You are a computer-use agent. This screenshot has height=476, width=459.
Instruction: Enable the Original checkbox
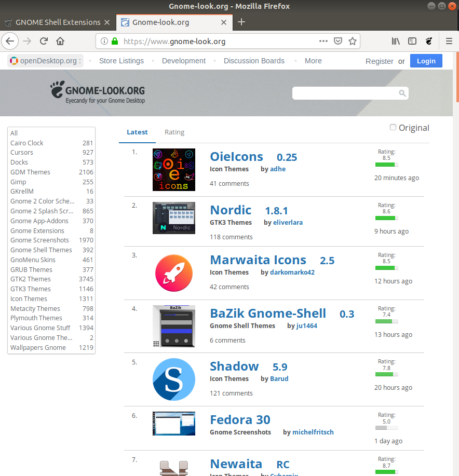click(x=393, y=128)
